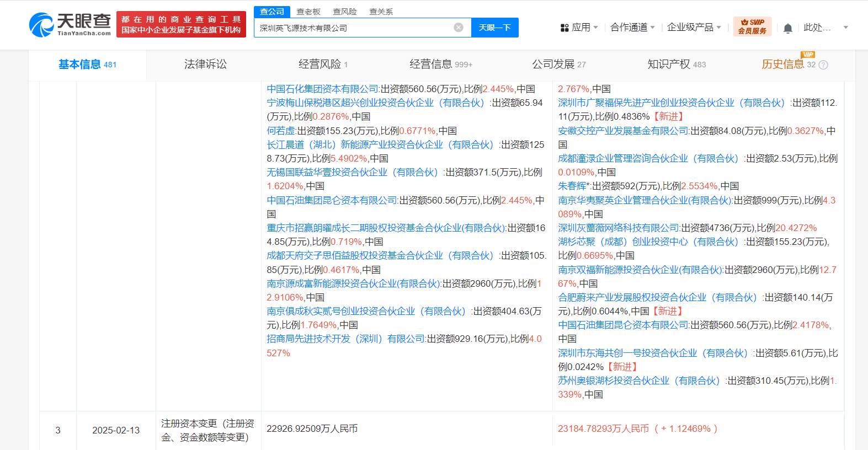868x450 pixels.
Task: Open 苏州奥银湖杉投资合伙企业 link
Action: pyautogui.click(x=639, y=381)
